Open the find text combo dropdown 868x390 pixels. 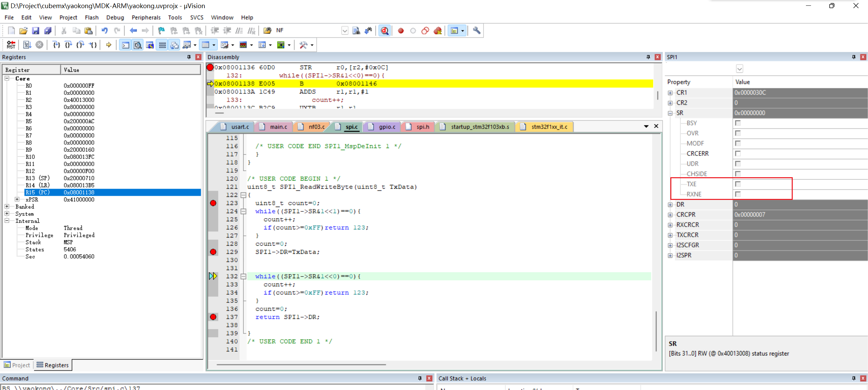(x=344, y=30)
